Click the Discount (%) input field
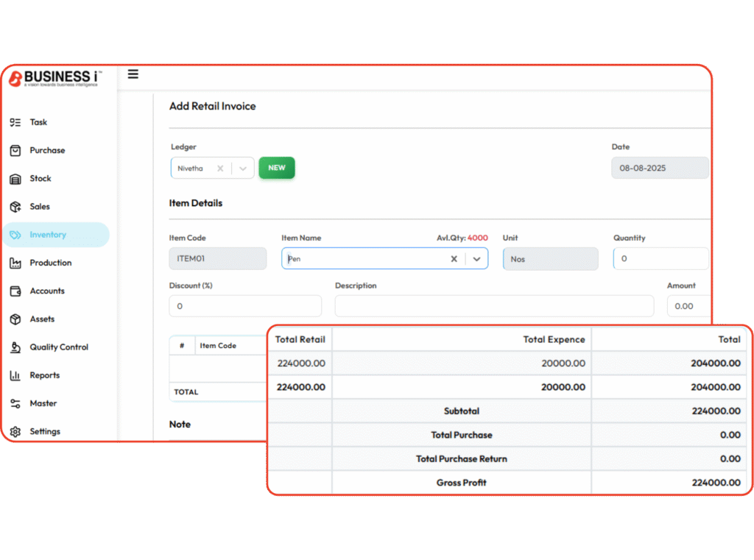This screenshot has width=754, height=560. (244, 306)
